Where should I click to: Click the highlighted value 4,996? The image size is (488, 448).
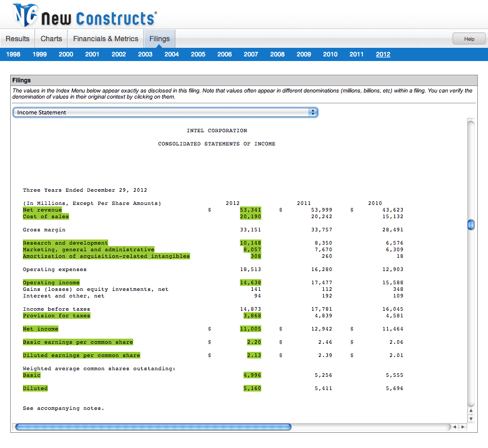coord(253,375)
